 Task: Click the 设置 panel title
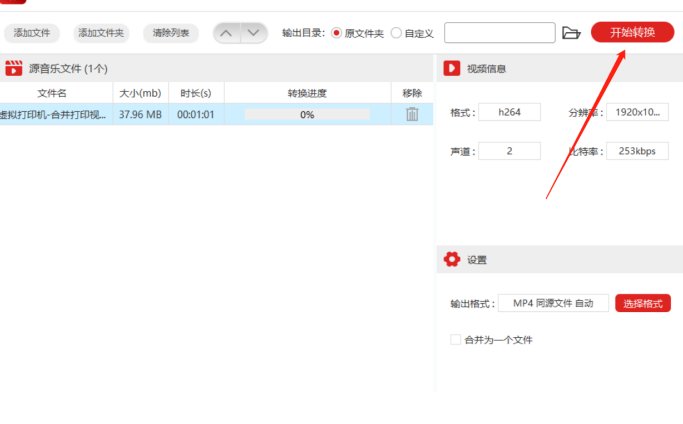(477, 260)
